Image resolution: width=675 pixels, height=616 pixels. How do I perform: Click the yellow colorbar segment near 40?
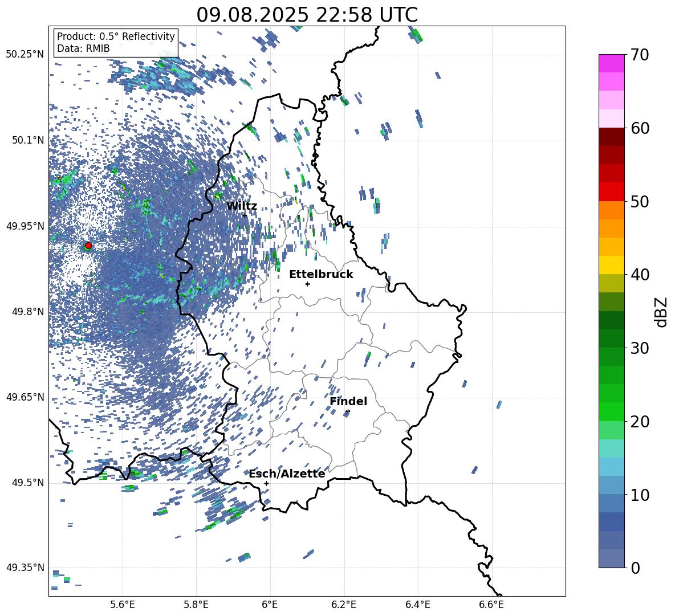[x=612, y=266]
